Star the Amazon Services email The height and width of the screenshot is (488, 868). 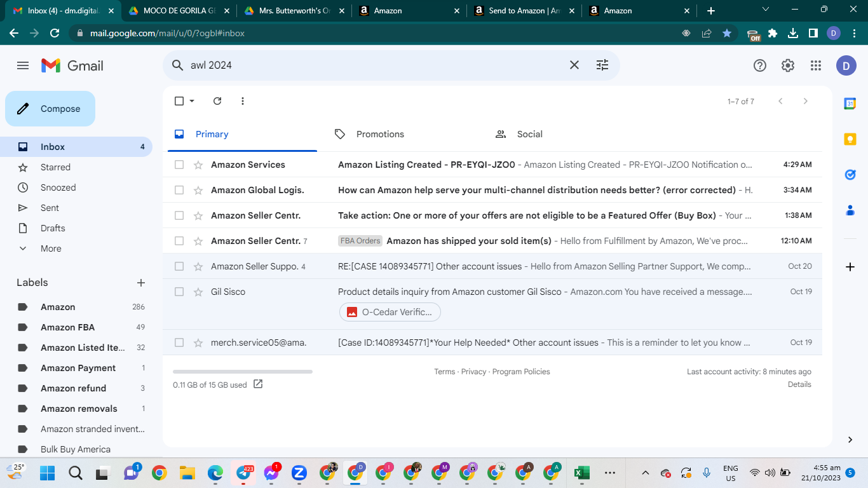[x=198, y=165]
